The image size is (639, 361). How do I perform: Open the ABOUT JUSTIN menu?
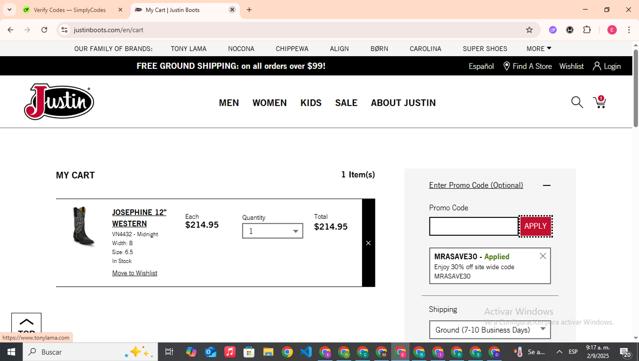coord(403,103)
